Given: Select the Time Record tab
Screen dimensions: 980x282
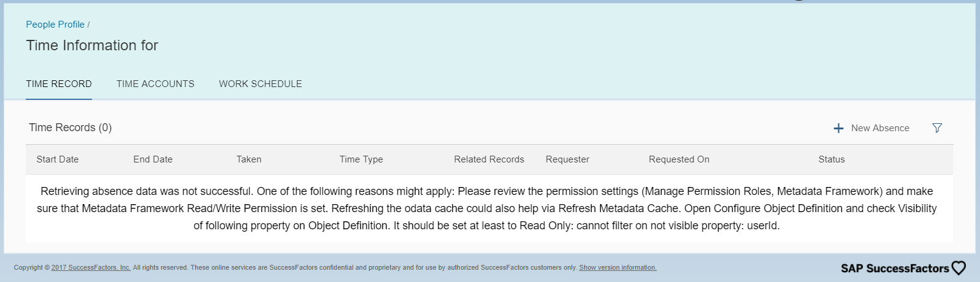Looking at the screenshot, I should pos(59,84).
